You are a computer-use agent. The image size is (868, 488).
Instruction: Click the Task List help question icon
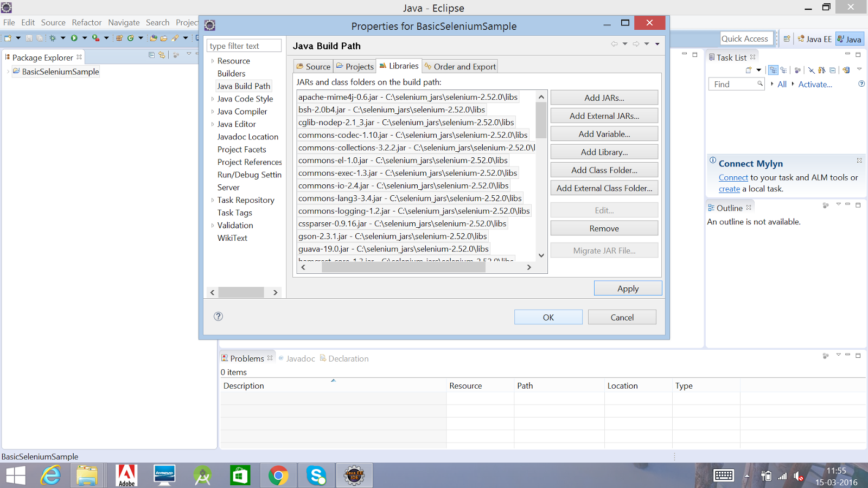(861, 84)
